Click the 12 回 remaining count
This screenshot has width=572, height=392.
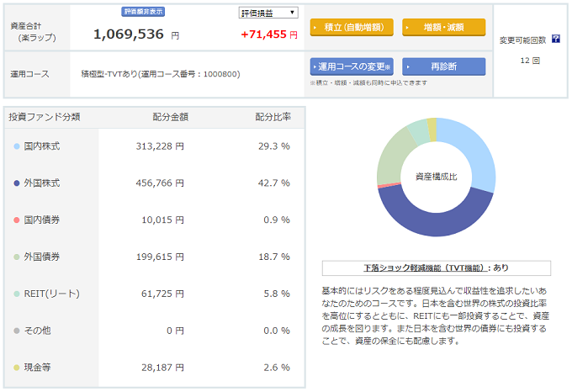(x=530, y=61)
